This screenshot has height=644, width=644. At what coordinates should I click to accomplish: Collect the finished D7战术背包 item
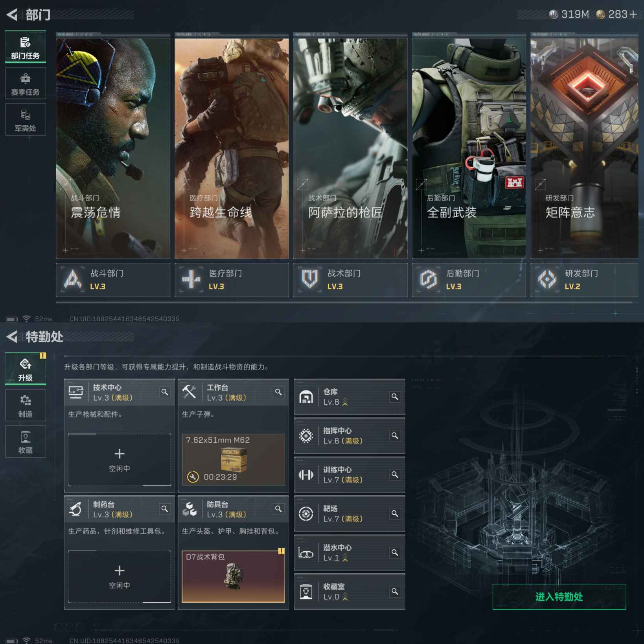233,576
